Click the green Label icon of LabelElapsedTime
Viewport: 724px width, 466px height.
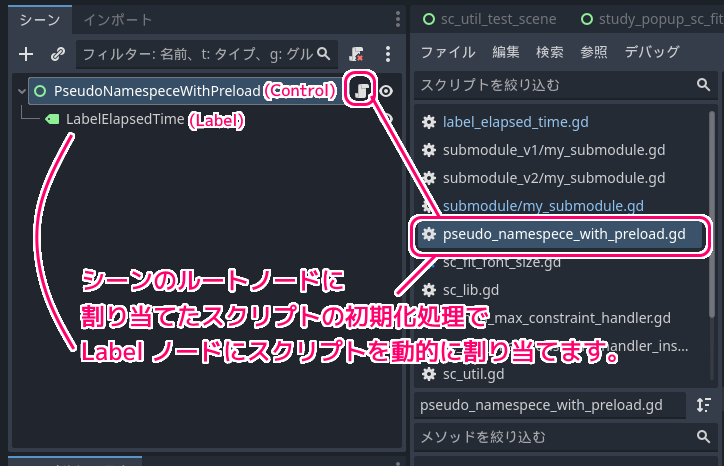coord(52,120)
